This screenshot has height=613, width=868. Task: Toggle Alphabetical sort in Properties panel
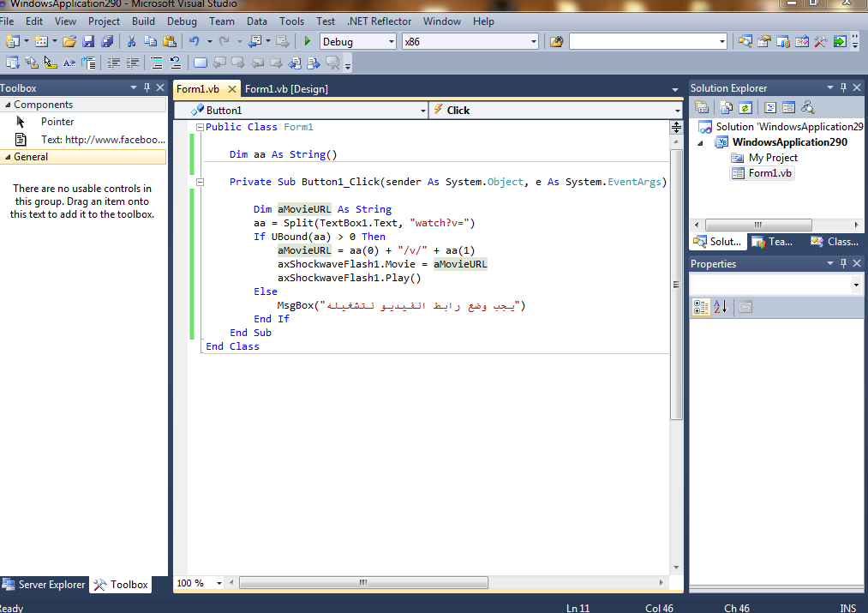[720, 307]
